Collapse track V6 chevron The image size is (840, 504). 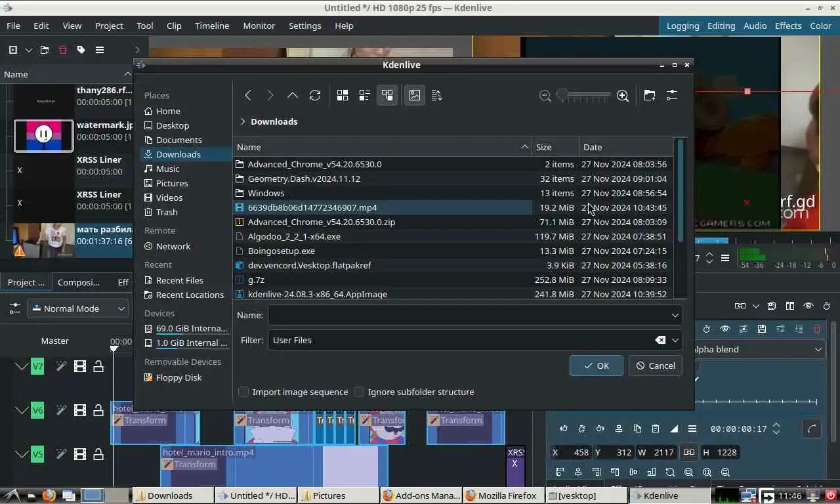(x=22, y=410)
